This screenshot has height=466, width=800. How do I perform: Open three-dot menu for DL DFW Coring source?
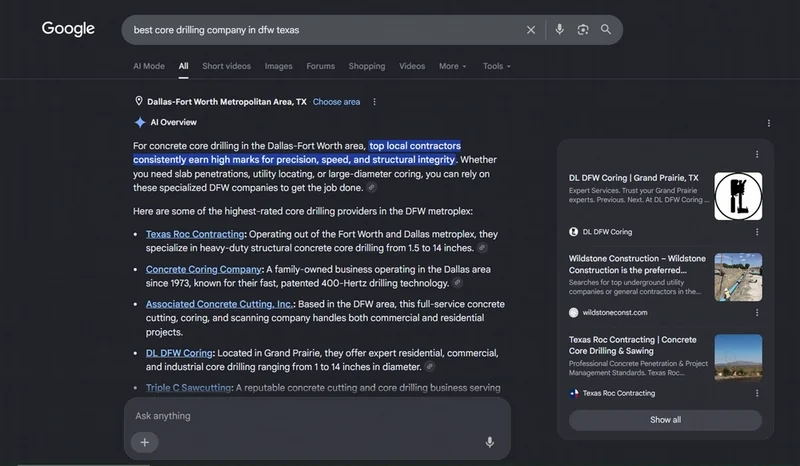(757, 232)
